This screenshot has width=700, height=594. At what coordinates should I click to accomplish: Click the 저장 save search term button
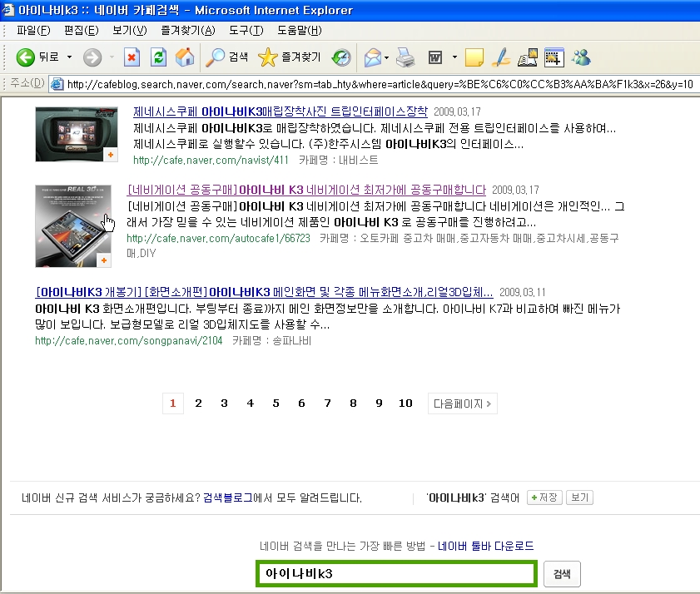coord(544,497)
